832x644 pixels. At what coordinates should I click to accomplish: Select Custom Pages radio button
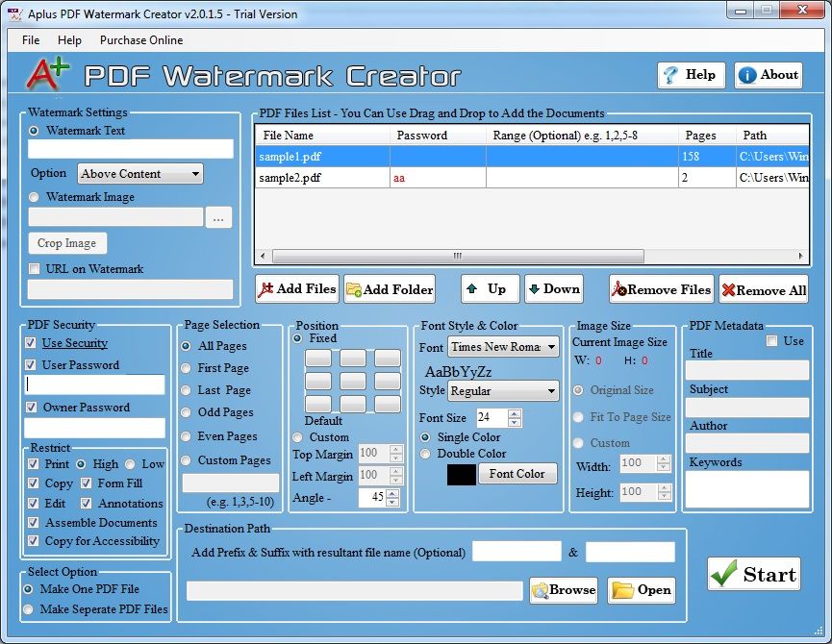[x=186, y=460]
